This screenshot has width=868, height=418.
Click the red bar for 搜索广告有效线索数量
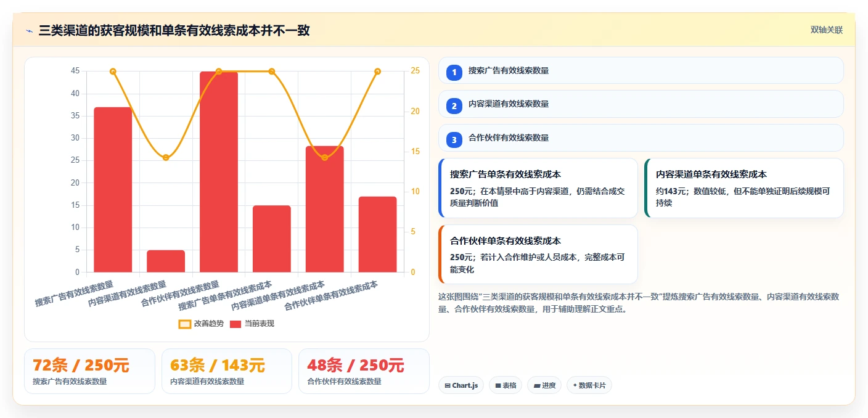click(113, 189)
